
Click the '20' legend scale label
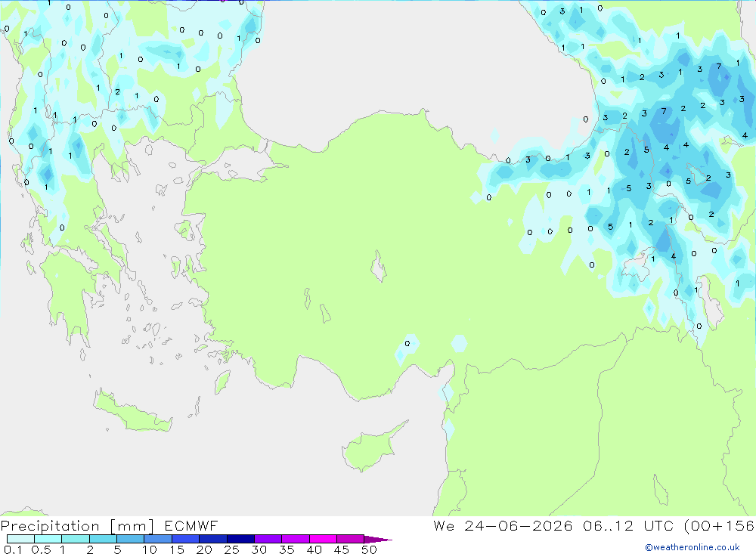pyautogui.click(x=204, y=549)
